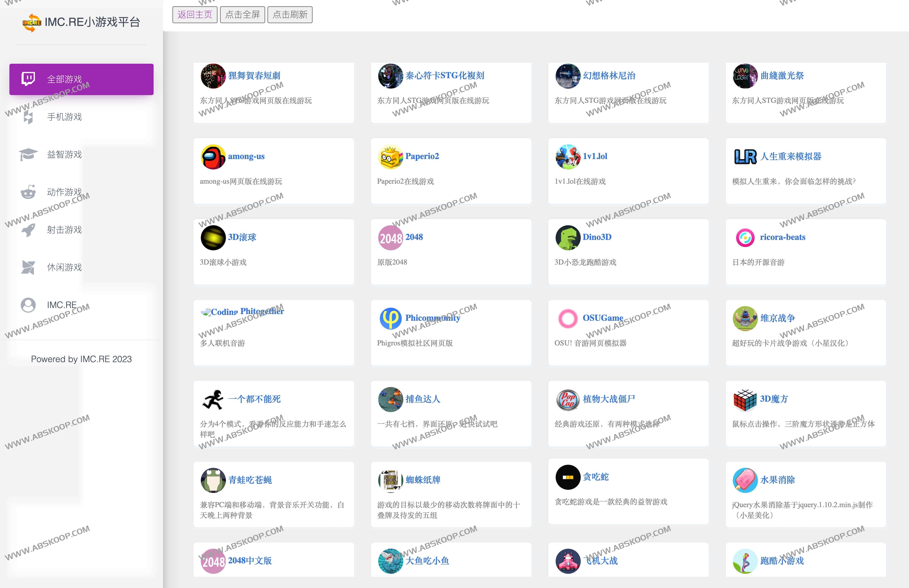This screenshot has height=588, width=909.
Task: Open the 射击游戏 sidebar item
Action: click(64, 230)
